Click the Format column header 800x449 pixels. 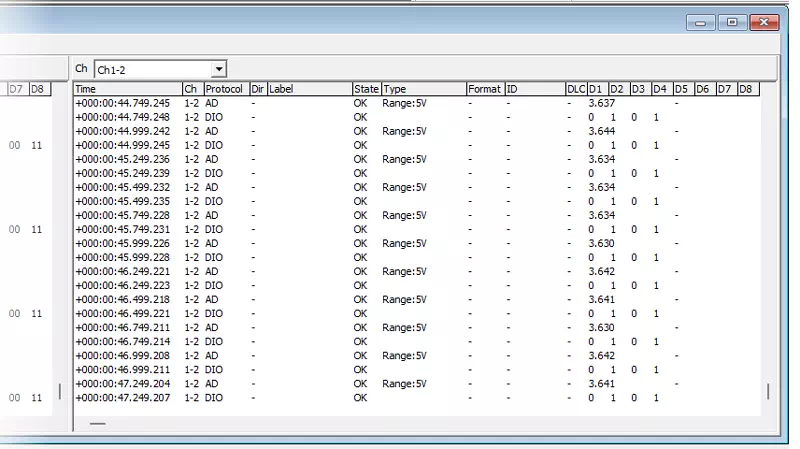[x=484, y=89]
